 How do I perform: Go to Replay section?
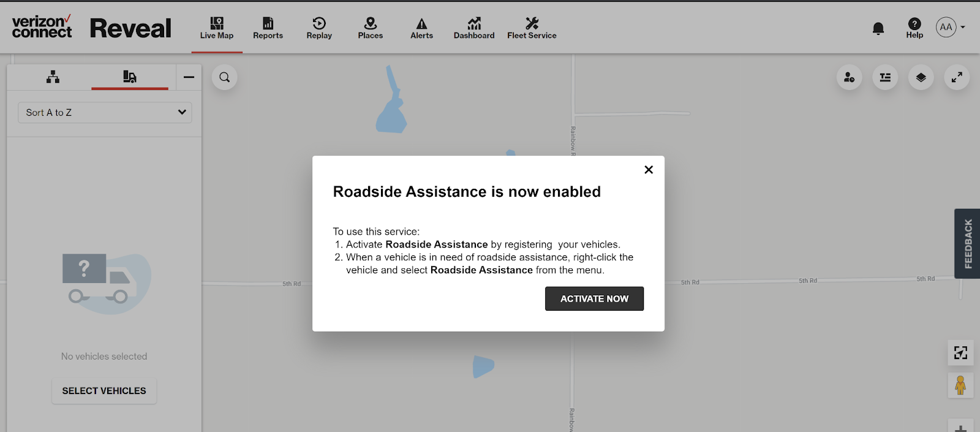(x=319, y=28)
